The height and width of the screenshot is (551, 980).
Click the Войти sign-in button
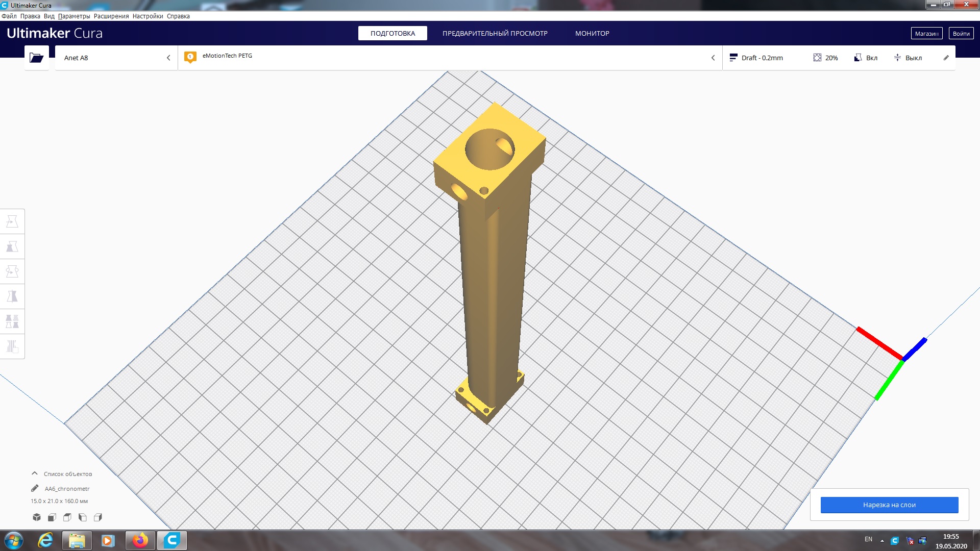click(x=961, y=33)
